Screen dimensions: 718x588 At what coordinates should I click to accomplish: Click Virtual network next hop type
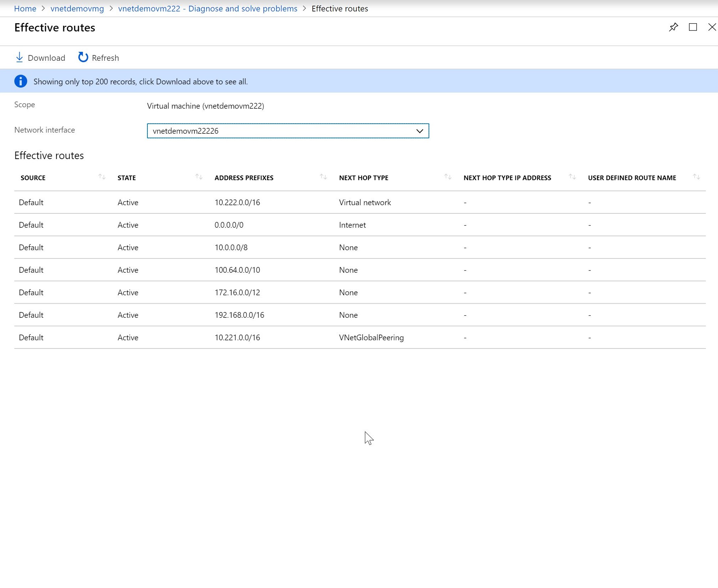pos(365,202)
